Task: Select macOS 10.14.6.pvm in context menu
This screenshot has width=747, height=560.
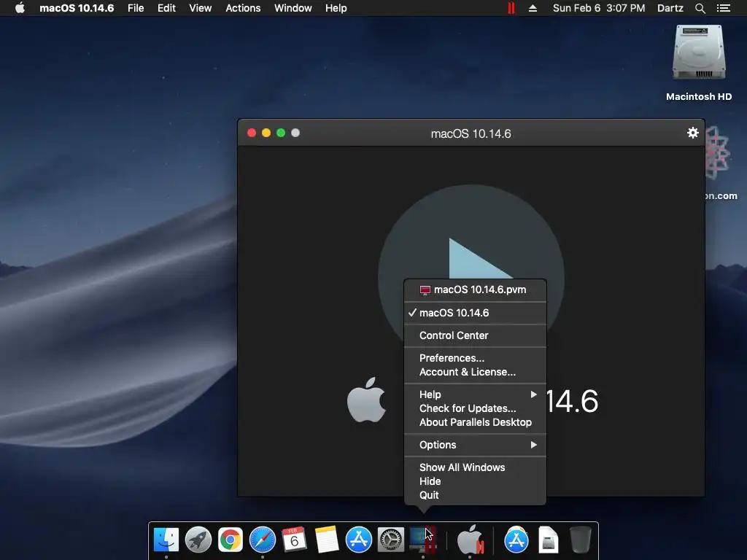Action: click(475, 289)
